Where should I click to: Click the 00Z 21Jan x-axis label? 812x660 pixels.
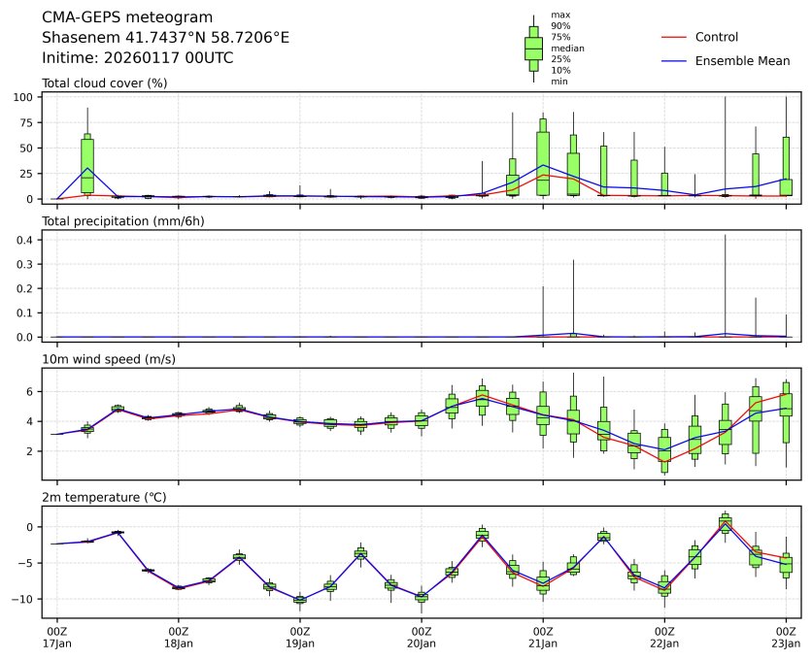[x=542, y=637]
